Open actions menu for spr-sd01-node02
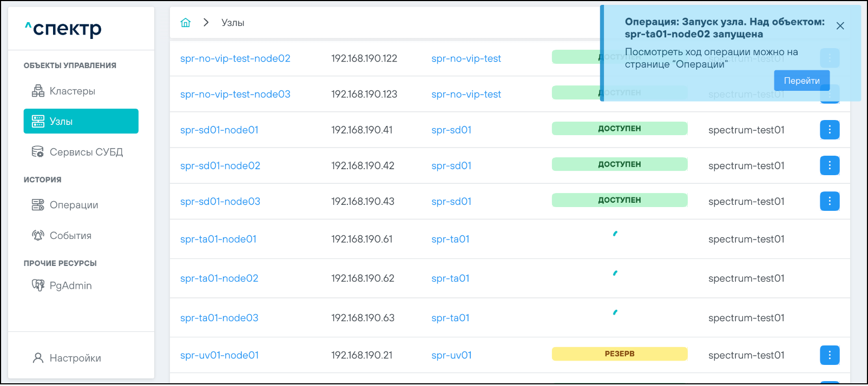Screen dimensions: 868x386 [x=829, y=165]
